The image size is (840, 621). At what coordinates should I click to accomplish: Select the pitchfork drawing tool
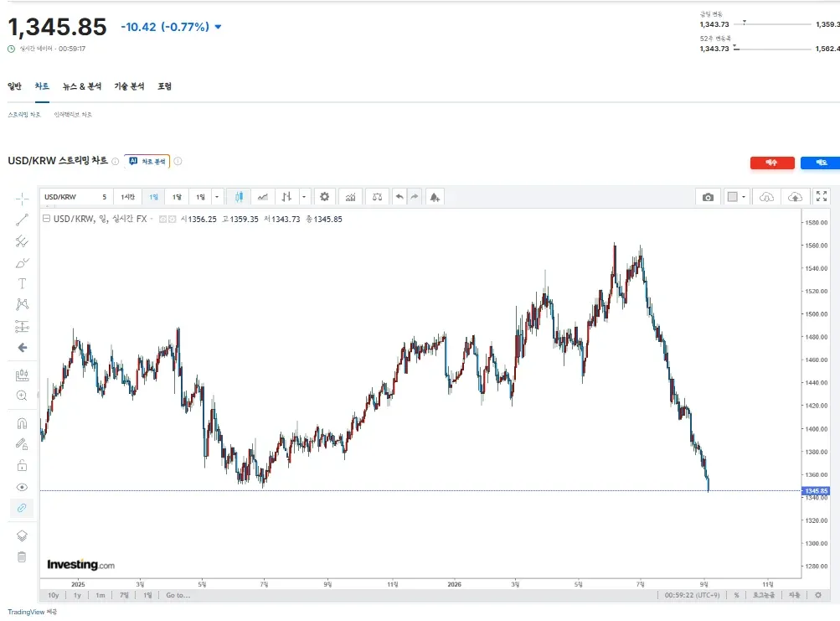pos(22,241)
